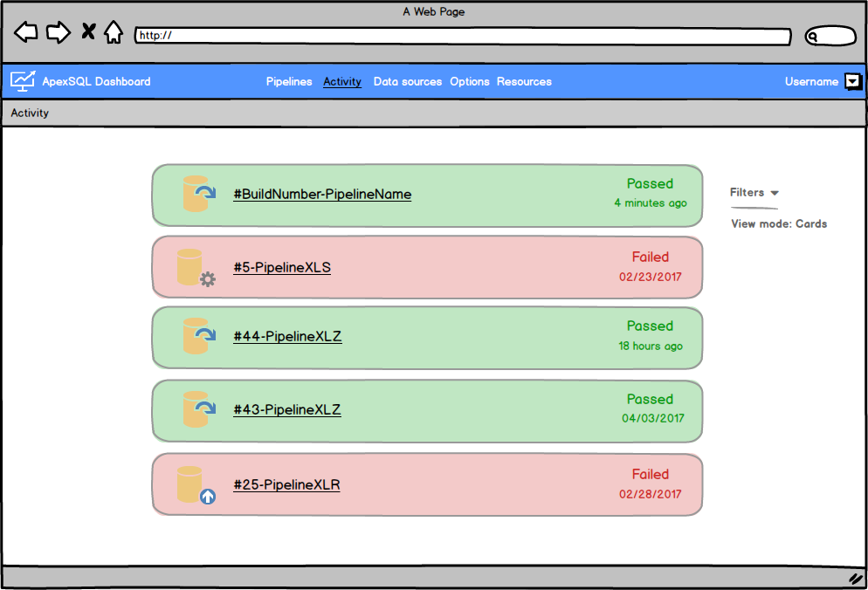
Task: Click the database sync icon on #44-PipelineXLZ card
Action: 197,337
